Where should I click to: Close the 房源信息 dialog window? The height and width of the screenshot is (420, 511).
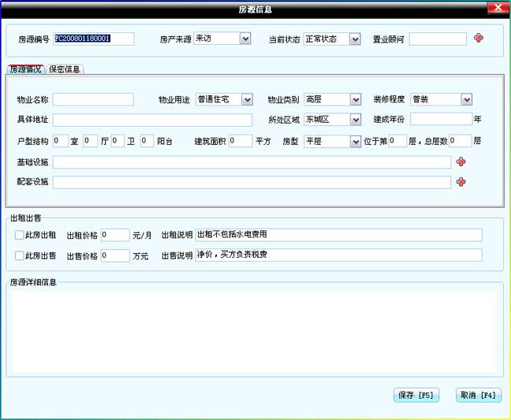497,9
